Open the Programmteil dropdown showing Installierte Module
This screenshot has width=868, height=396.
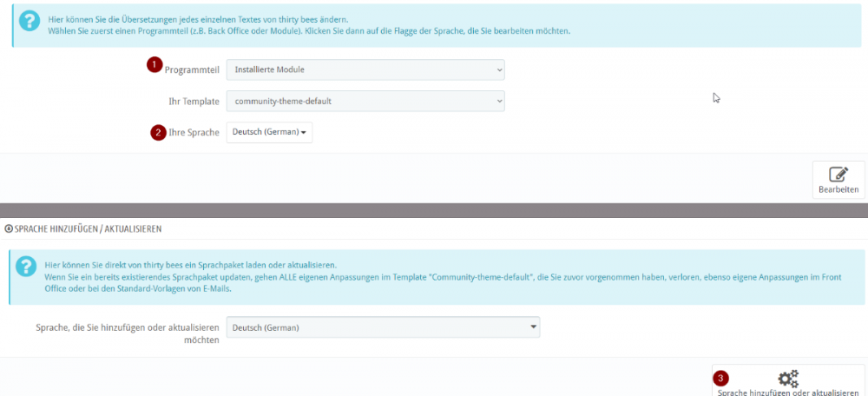pyautogui.click(x=365, y=69)
